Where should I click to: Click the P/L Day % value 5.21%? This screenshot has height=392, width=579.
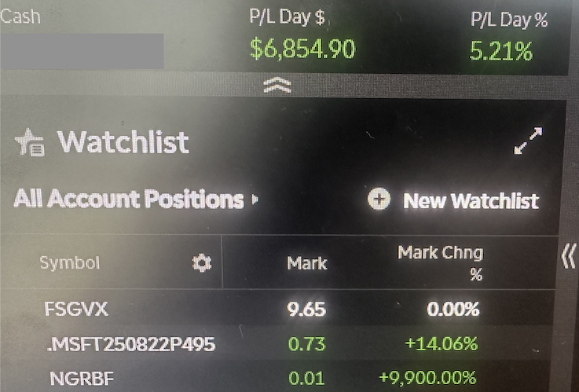(x=501, y=51)
